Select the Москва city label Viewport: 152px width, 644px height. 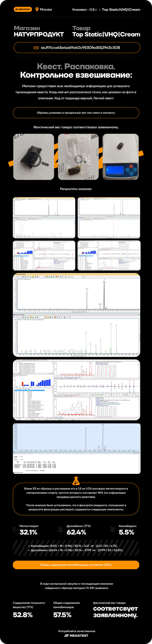coord(46,10)
